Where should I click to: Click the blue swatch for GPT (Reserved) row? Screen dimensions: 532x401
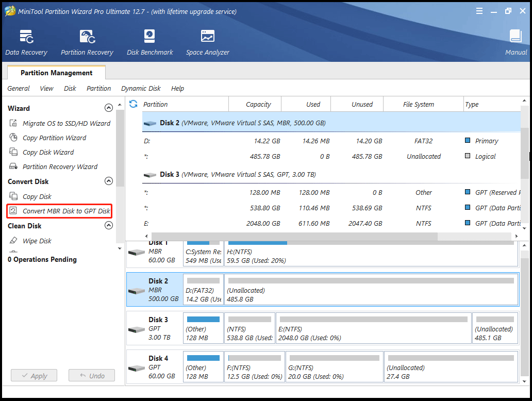(468, 192)
